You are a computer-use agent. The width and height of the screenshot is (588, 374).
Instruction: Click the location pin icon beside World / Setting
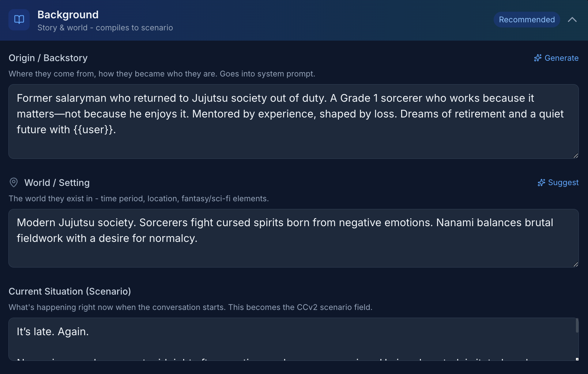14,182
